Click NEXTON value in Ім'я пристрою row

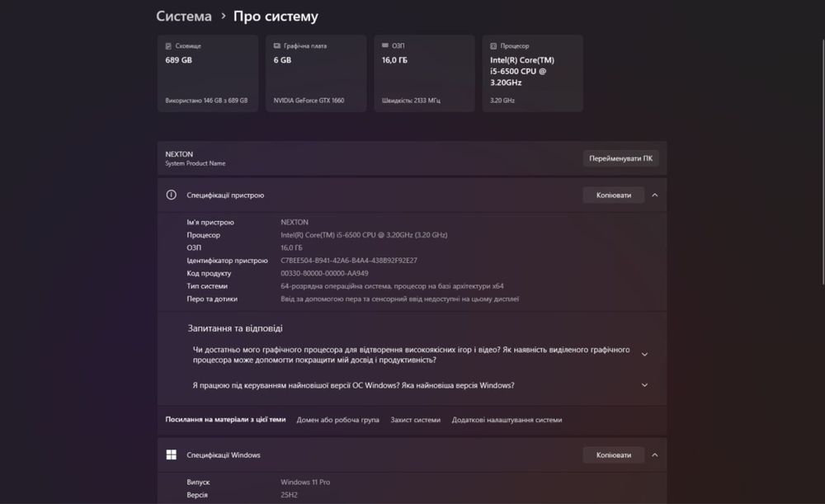(295, 222)
